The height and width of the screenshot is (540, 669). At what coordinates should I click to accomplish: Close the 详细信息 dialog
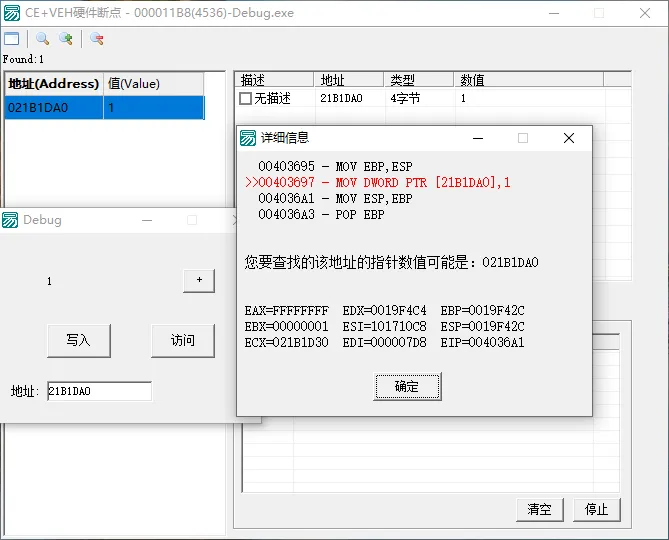tap(568, 138)
